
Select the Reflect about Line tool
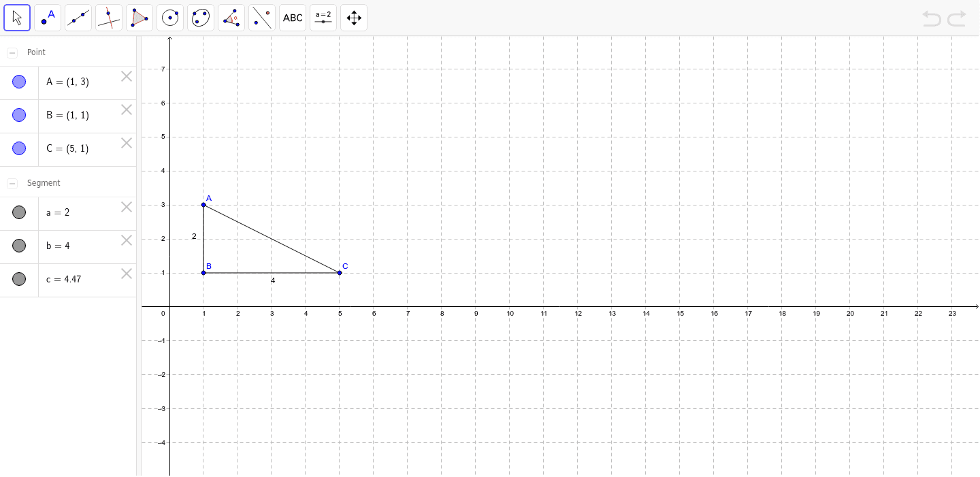(x=261, y=17)
